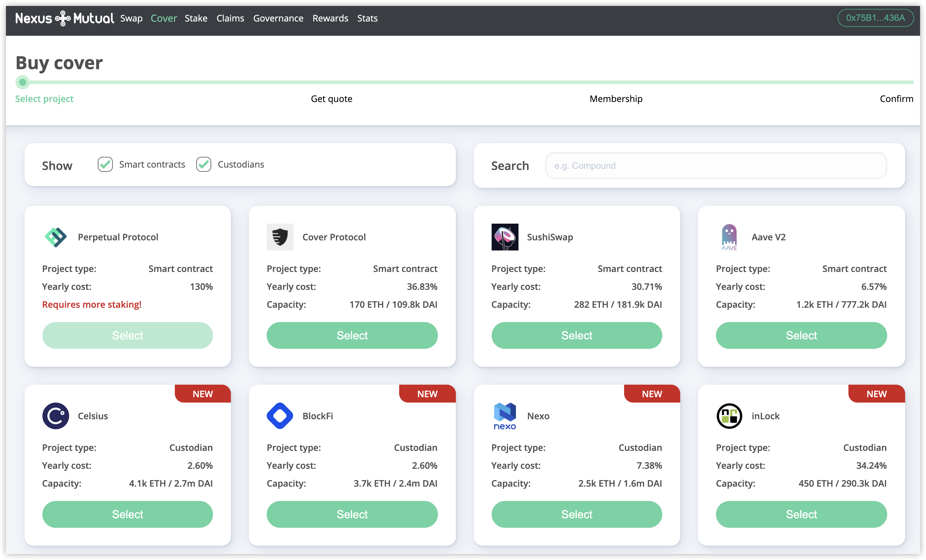
Task: Select BlockFi cover
Action: tap(352, 514)
